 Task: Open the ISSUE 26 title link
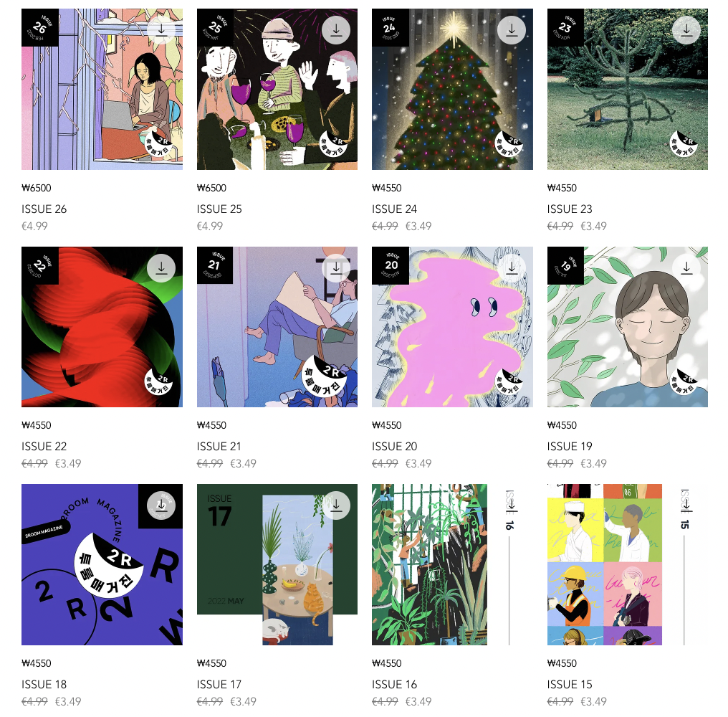44,209
